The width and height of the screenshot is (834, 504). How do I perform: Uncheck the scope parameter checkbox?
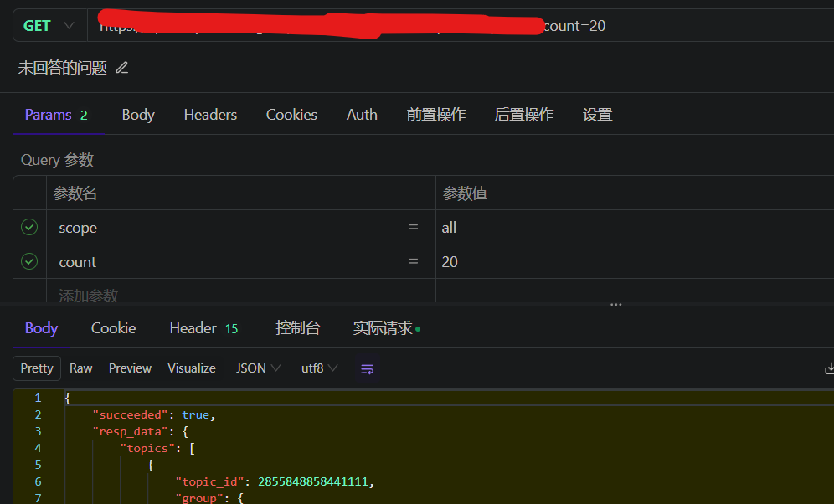click(29, 228)
